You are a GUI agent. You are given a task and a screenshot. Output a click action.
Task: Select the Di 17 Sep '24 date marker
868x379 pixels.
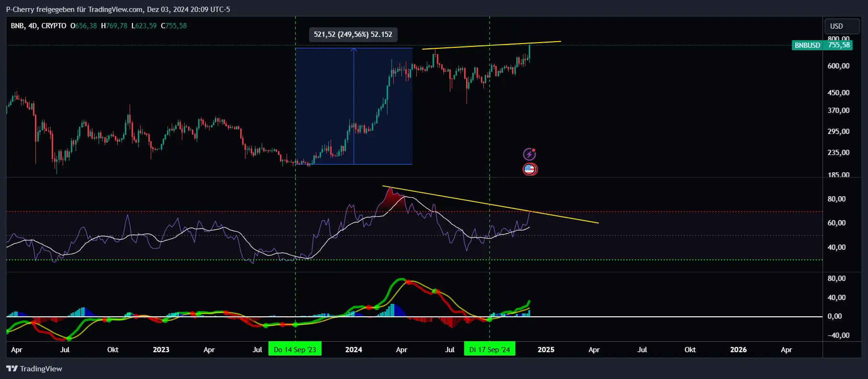pos(490,349)
